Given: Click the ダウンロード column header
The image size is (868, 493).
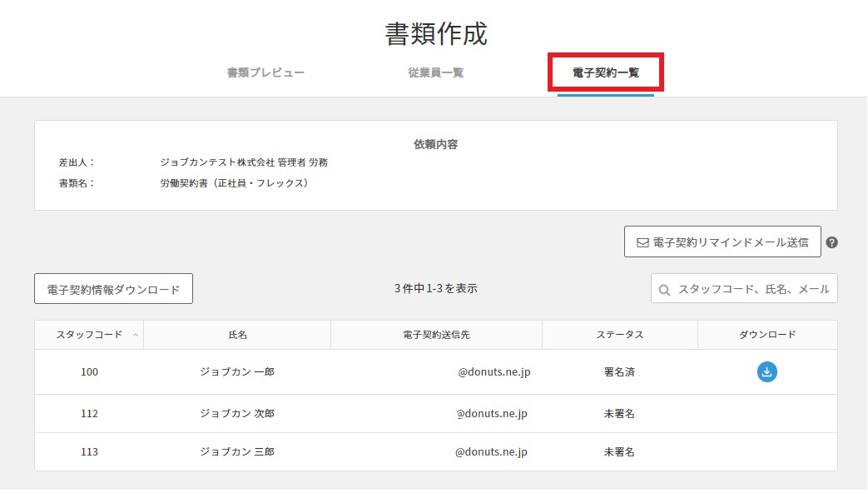Looking at the screenshot, I should pyautogui.click(x=766, y=335).
